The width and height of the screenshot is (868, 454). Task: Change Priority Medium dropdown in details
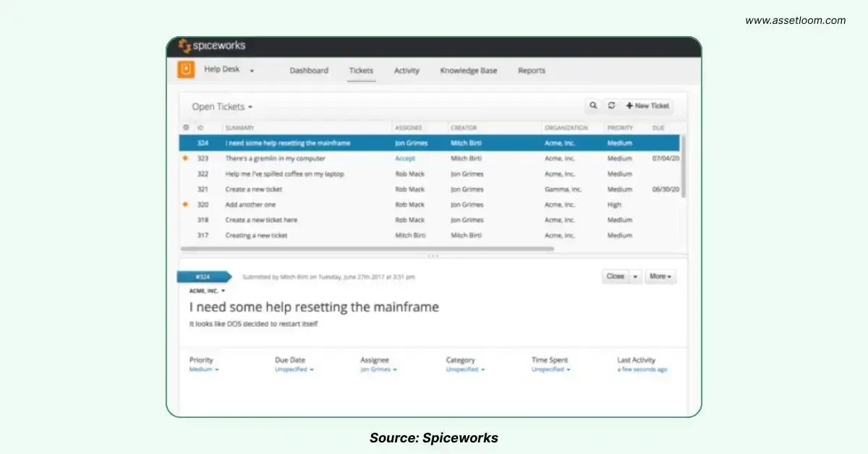point(204,369)
